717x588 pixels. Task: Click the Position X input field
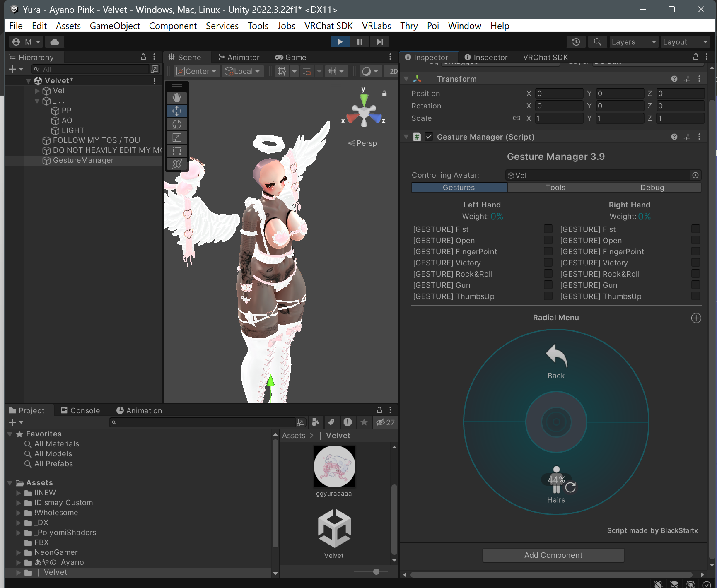point(559,93)
